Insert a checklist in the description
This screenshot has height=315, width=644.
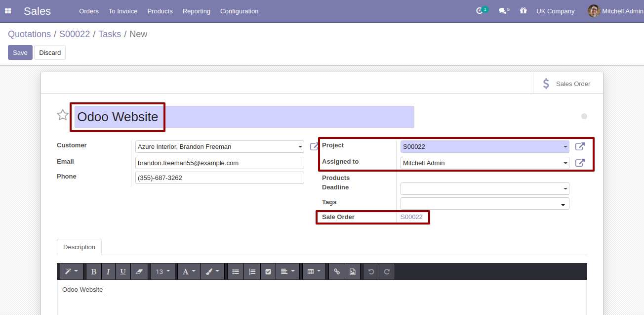[268, 271]
